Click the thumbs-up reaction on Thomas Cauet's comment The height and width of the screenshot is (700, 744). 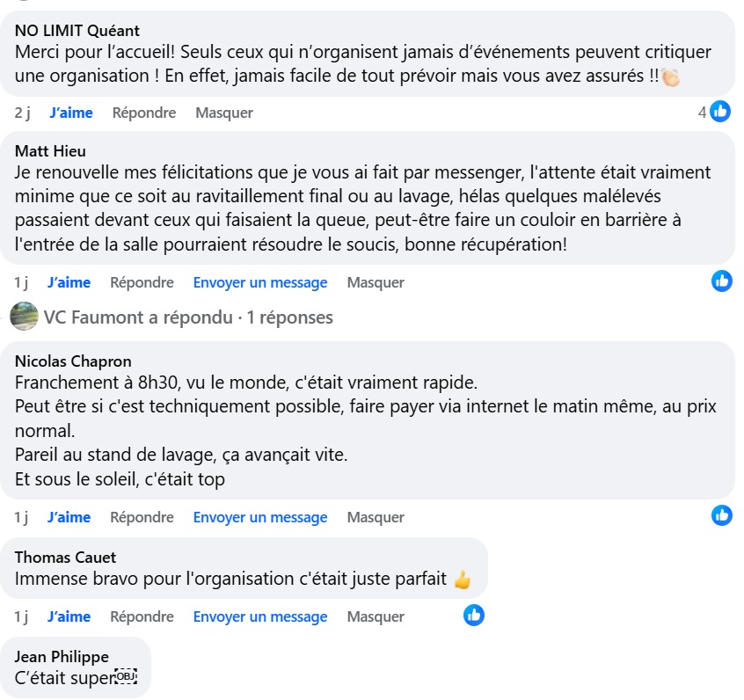474,616
